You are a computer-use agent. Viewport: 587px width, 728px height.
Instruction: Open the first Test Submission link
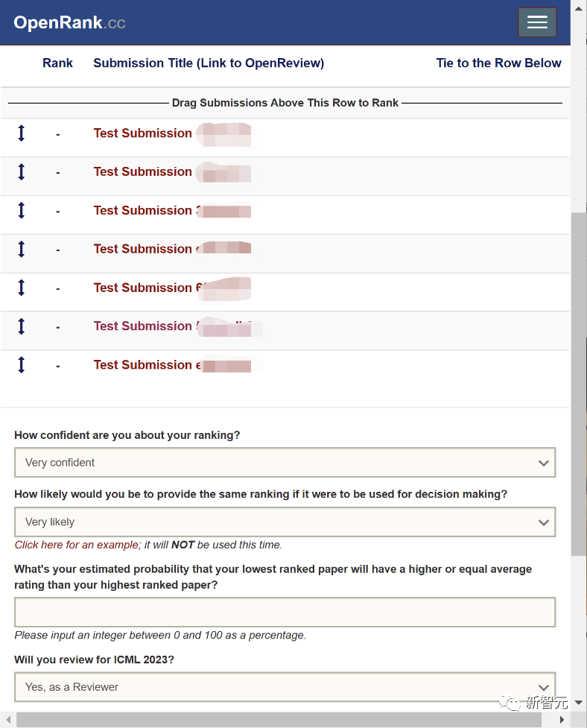pos(142,133)
